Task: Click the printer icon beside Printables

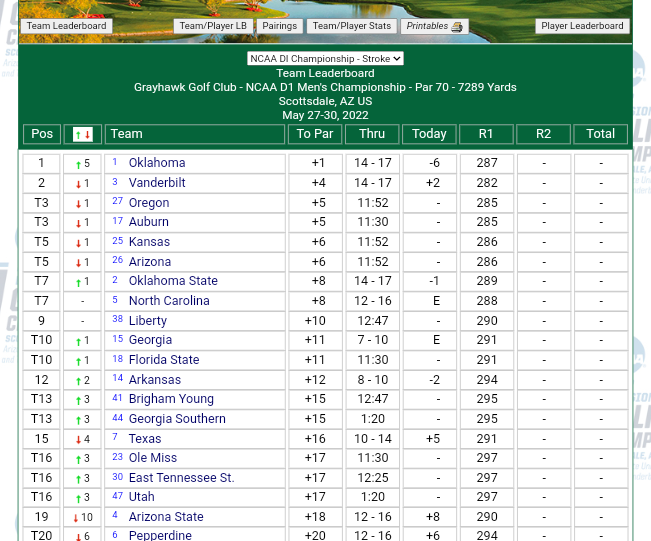Action: 457,27
